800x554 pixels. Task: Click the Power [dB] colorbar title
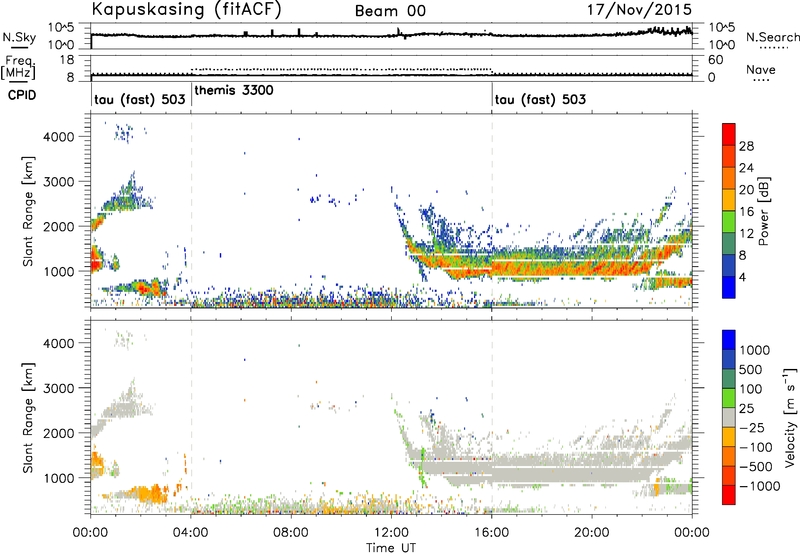[x=763, y=211]
